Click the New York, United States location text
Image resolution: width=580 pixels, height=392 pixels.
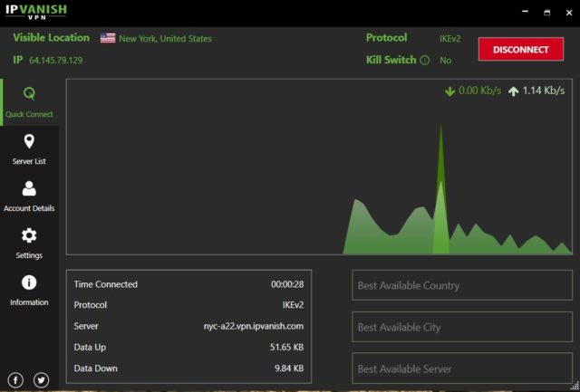click(x=165, y=38)
